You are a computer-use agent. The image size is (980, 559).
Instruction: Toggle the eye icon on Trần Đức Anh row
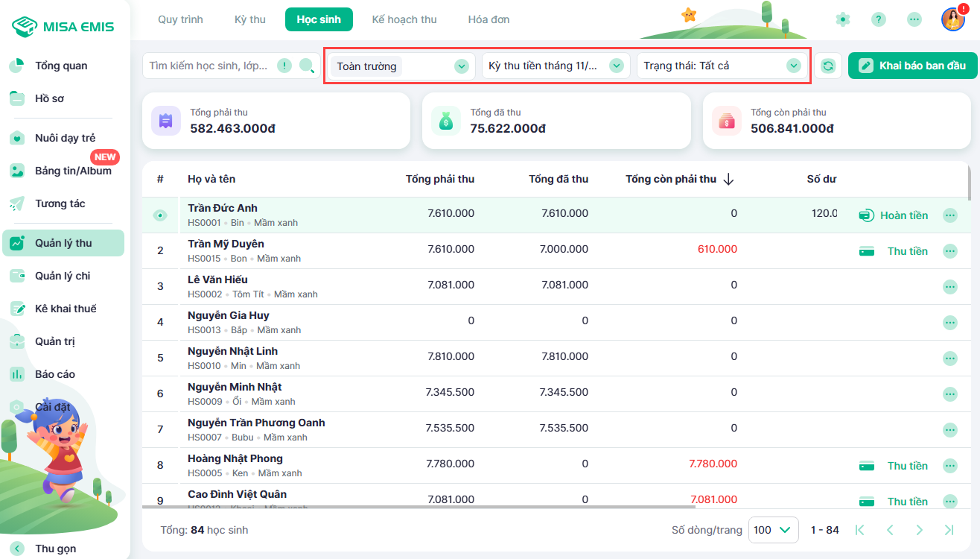[160, 215]
